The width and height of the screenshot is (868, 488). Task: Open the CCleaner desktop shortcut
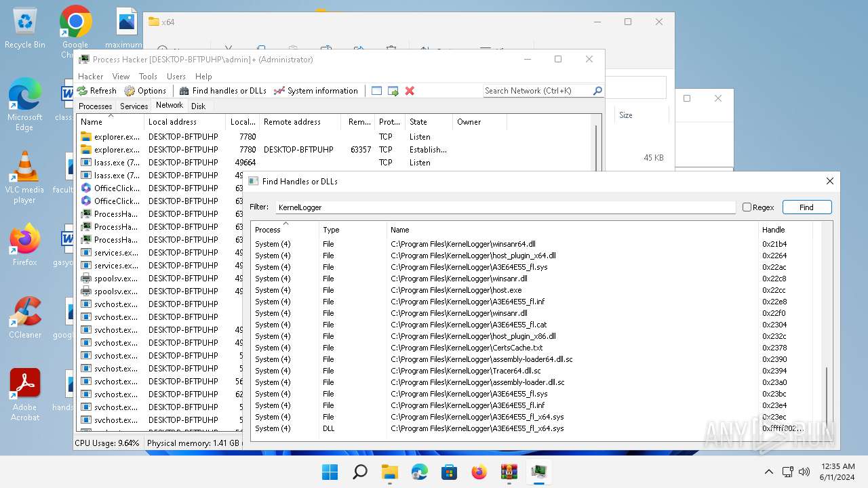pos(25,318)
